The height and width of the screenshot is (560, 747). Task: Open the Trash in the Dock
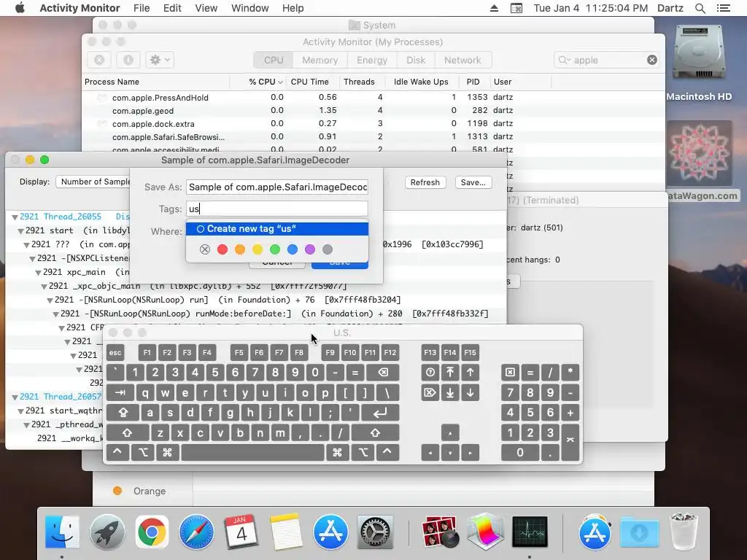click(x=684, y=532)
